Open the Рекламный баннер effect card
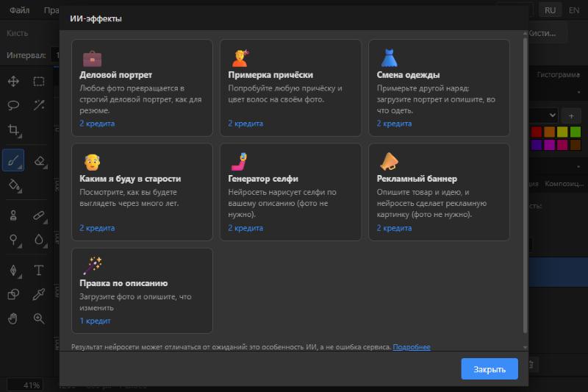The image size is (588, 392). point(439,192)
